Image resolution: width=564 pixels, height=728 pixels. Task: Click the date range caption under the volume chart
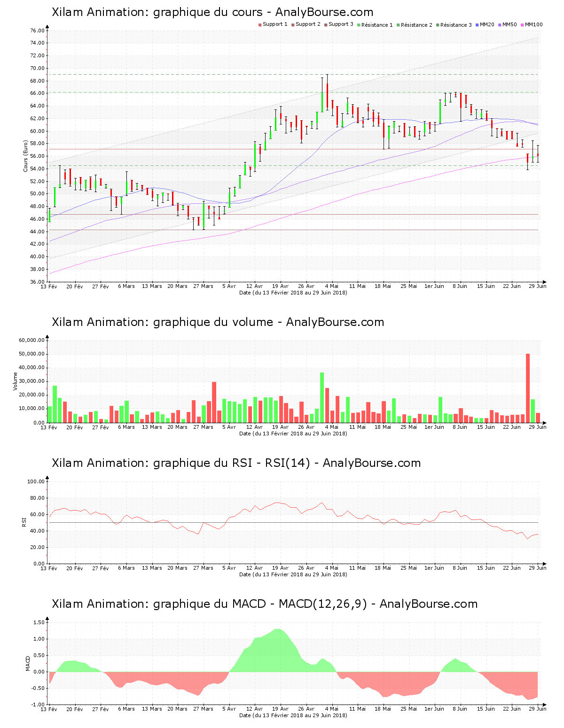293,434
